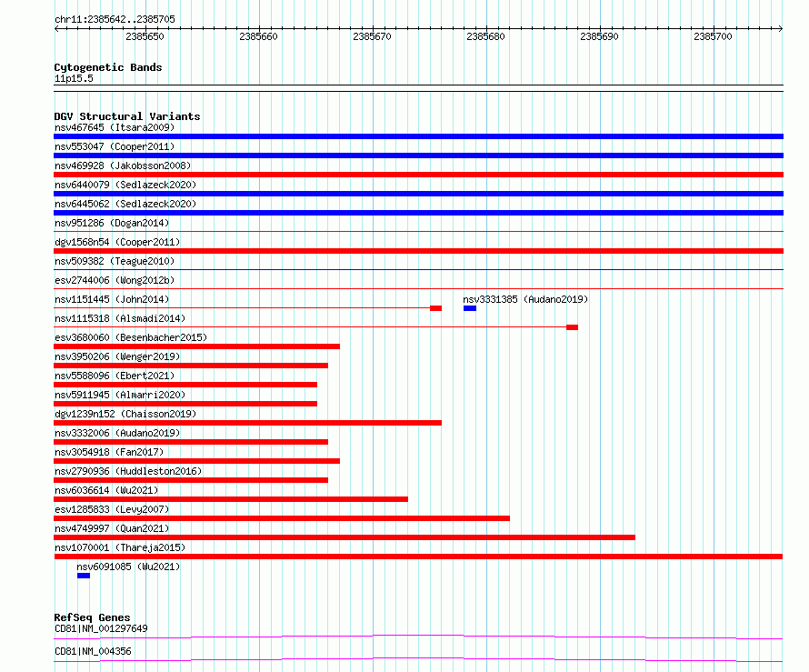Viewport: 809px width, 672px height.
Task: Open the nsv469928 (Jakobsson2008) variant label
Action: [123, 165]
